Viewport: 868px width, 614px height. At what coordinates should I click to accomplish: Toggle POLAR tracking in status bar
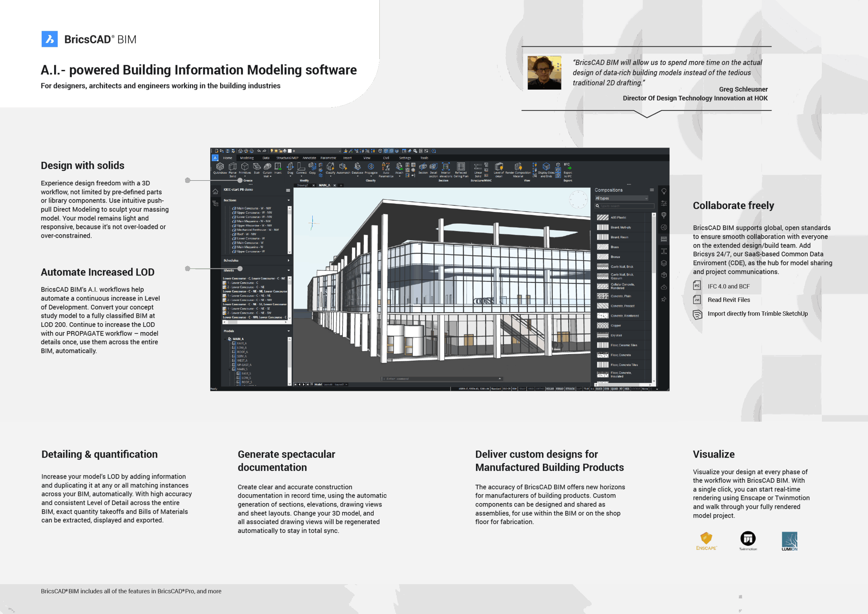(x=550, y=388)
